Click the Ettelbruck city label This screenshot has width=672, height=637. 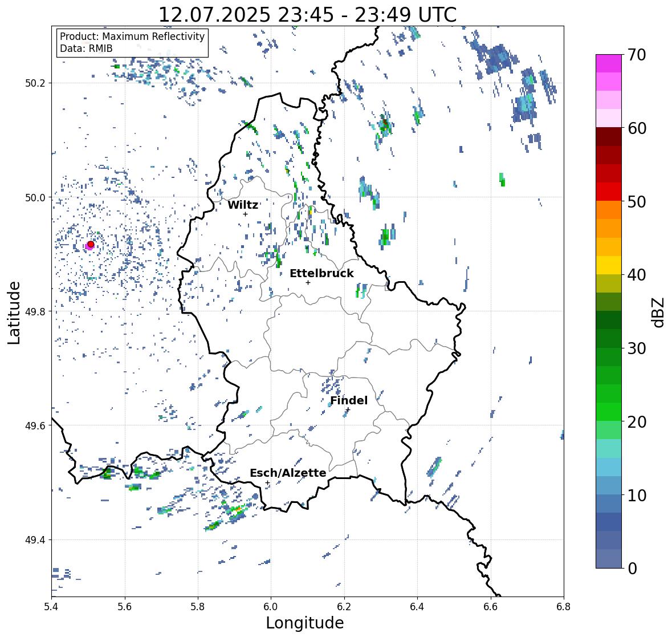point(321,274)
